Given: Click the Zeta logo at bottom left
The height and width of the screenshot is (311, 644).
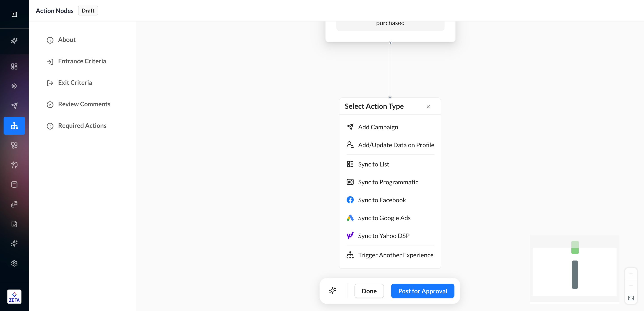Looking at the screenshot, I should (x=14, y=297).
